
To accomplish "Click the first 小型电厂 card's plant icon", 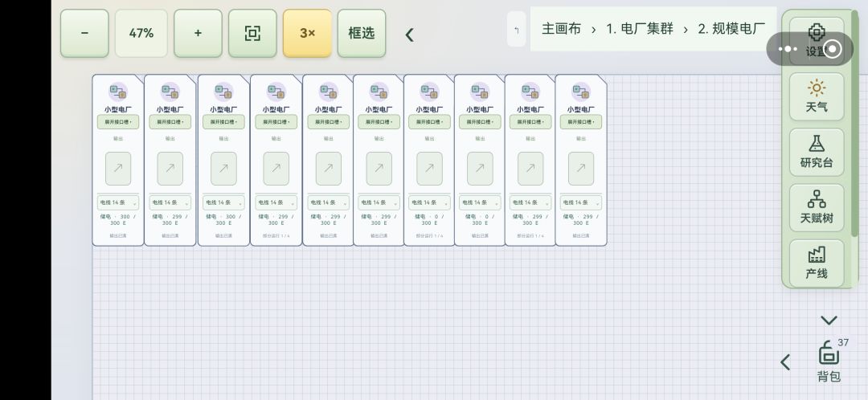I will click(x=118, y=92).
